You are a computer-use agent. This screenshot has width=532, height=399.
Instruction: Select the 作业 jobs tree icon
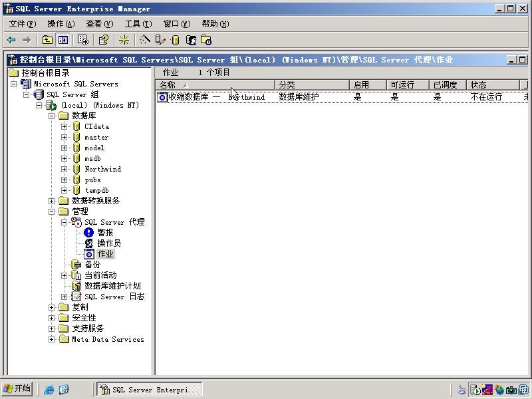tap(89, 254)
